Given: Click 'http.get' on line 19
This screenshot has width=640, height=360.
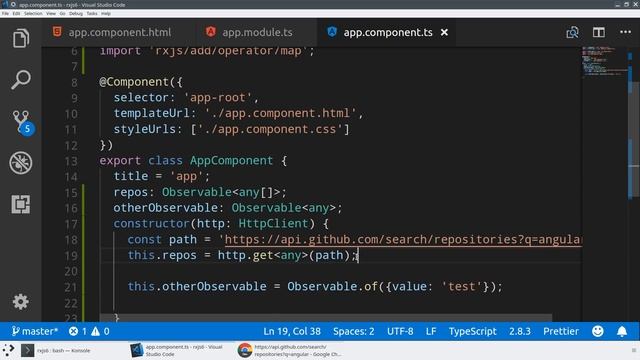Looking at the screenshot, I should (x=245, y=255).
